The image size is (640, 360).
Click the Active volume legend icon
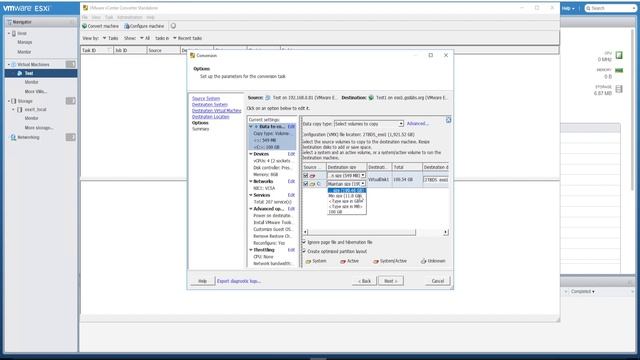pos(343,261)
